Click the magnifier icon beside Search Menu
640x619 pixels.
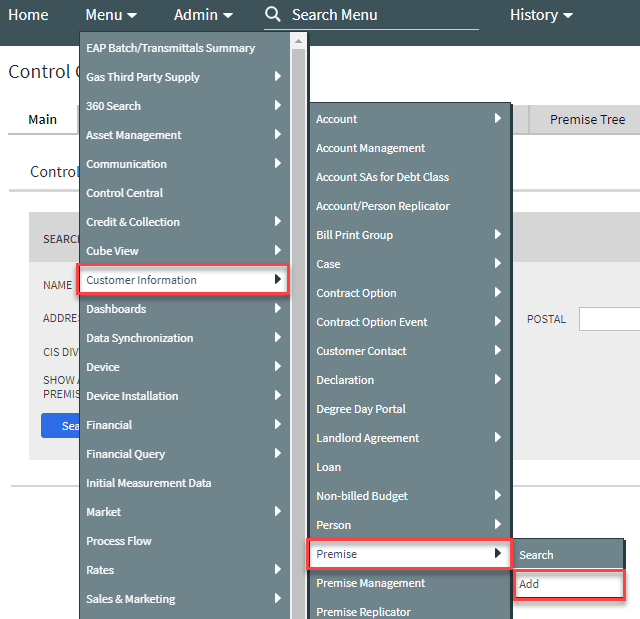point(273,15)
